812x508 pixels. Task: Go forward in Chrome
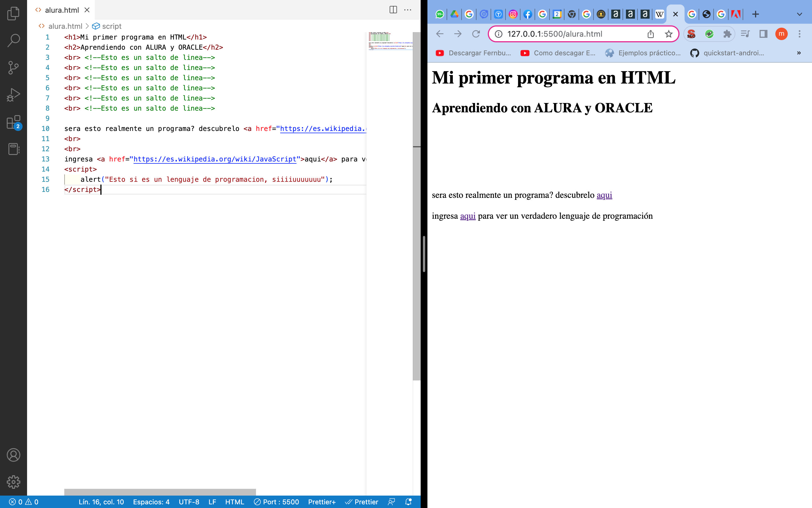tap(458, 34)
